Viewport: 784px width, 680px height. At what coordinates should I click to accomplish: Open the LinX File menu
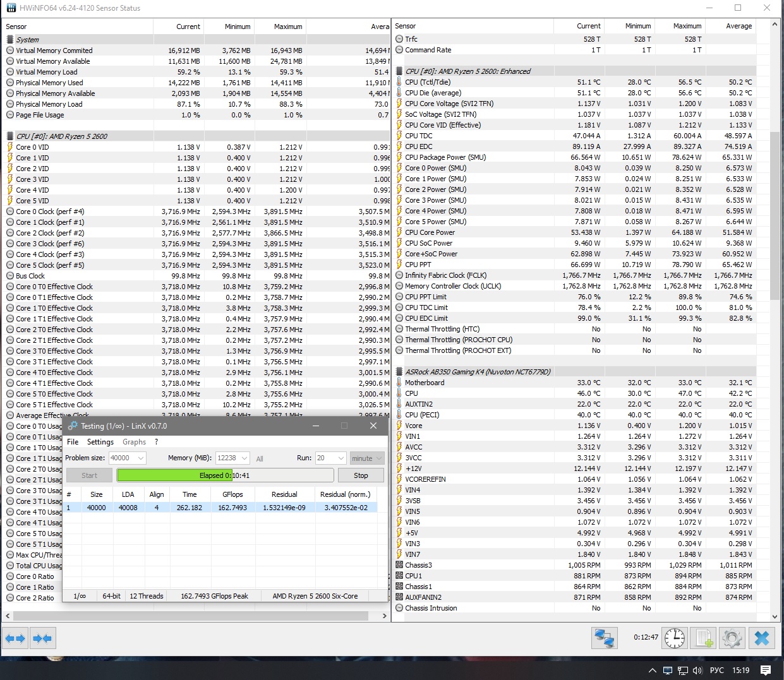(x=73, y=442)
